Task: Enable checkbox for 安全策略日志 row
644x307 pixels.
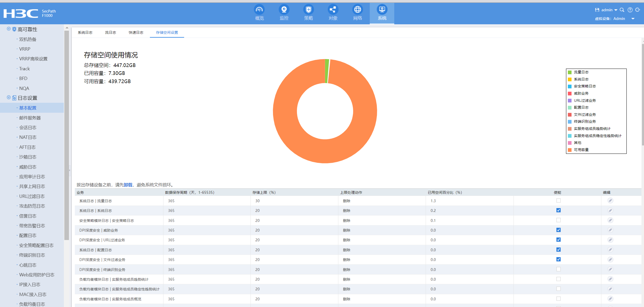Action: (558, 220)
